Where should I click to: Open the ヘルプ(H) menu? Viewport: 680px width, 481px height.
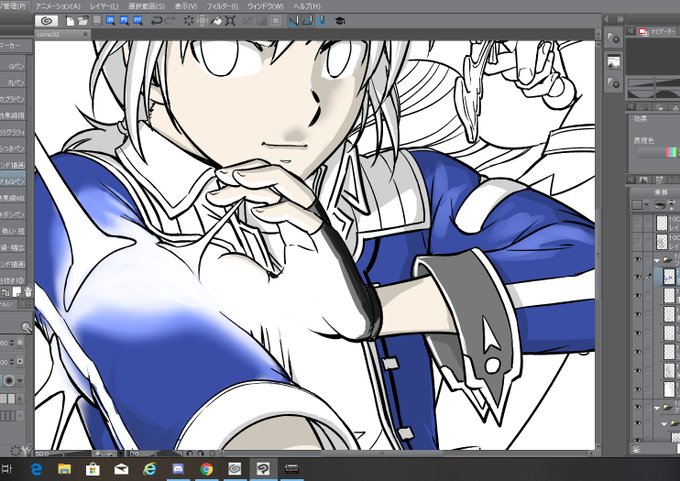click(x=307, y=6)
